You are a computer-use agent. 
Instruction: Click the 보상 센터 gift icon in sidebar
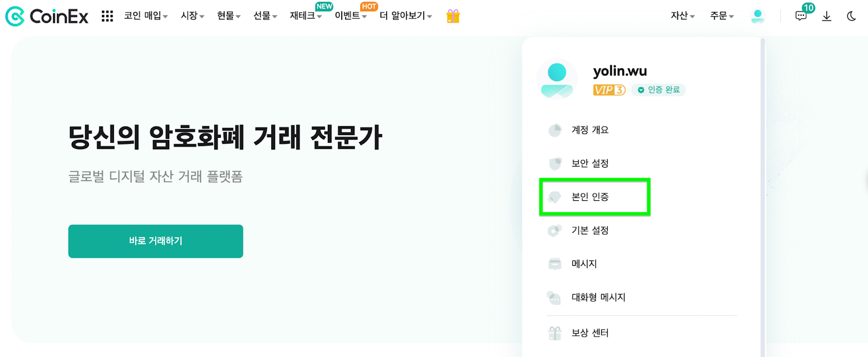(554, 333)
